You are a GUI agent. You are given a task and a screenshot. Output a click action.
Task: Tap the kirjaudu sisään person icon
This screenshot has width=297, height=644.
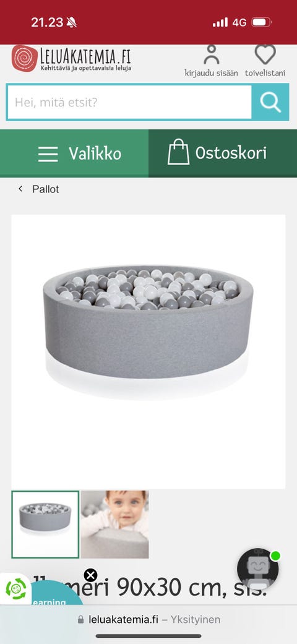coord(211,54)
